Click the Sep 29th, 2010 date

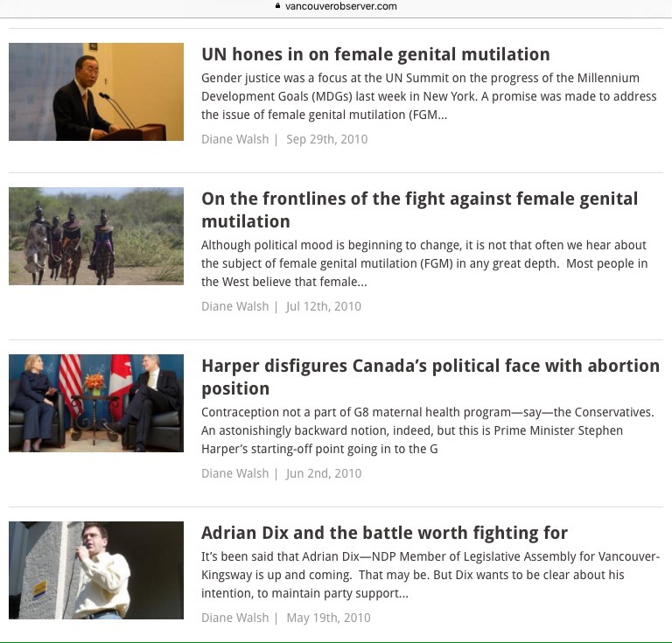point(327,139)
